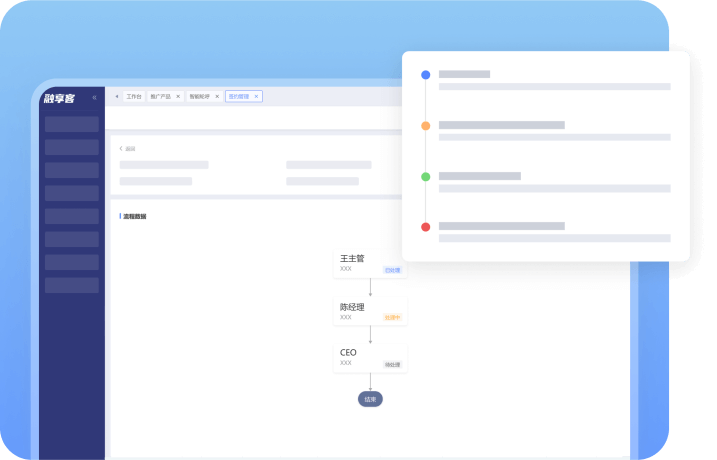Close the active blue-outlined tab
717x460 pixels.
[x=257, y=97]
